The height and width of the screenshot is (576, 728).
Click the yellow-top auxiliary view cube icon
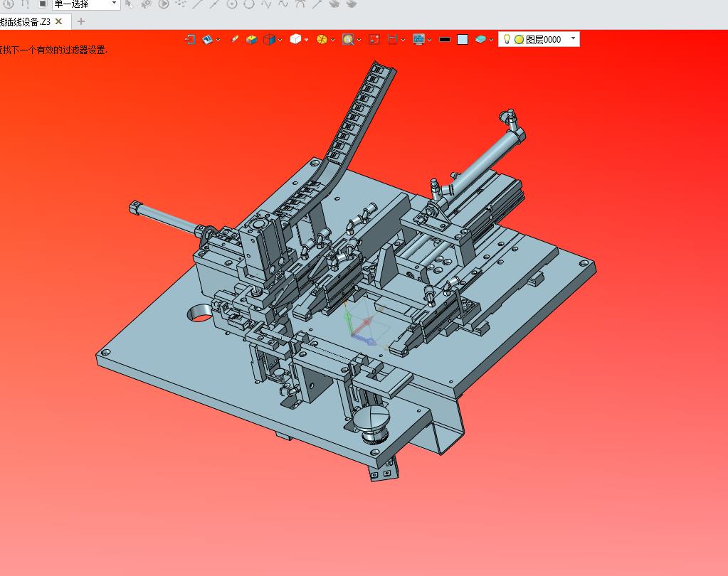point(251,39)
